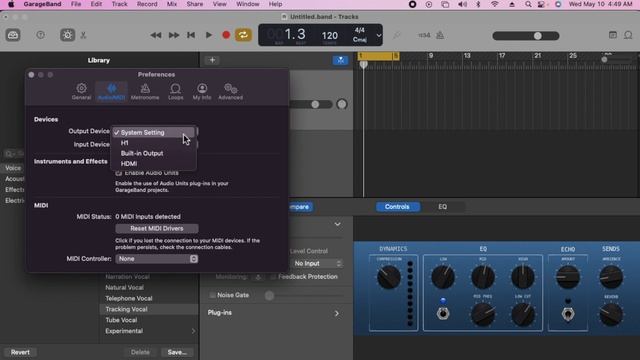Click the Revert button in Library
The height and width of the screenshot is (360, 640).
20,352
